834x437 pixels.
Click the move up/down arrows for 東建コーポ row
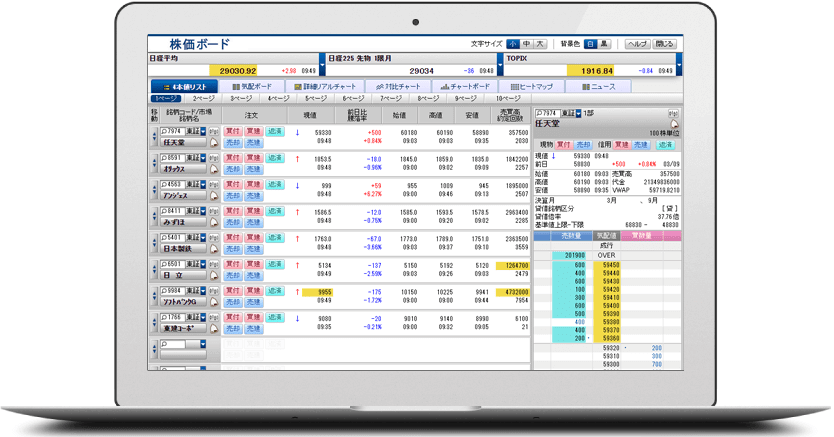click(x=155, y=323)
